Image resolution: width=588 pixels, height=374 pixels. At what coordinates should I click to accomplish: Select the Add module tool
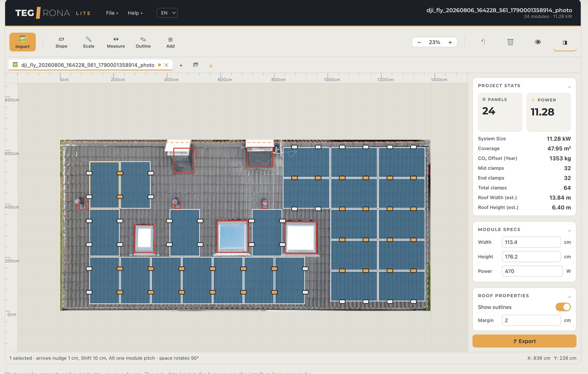171,42
